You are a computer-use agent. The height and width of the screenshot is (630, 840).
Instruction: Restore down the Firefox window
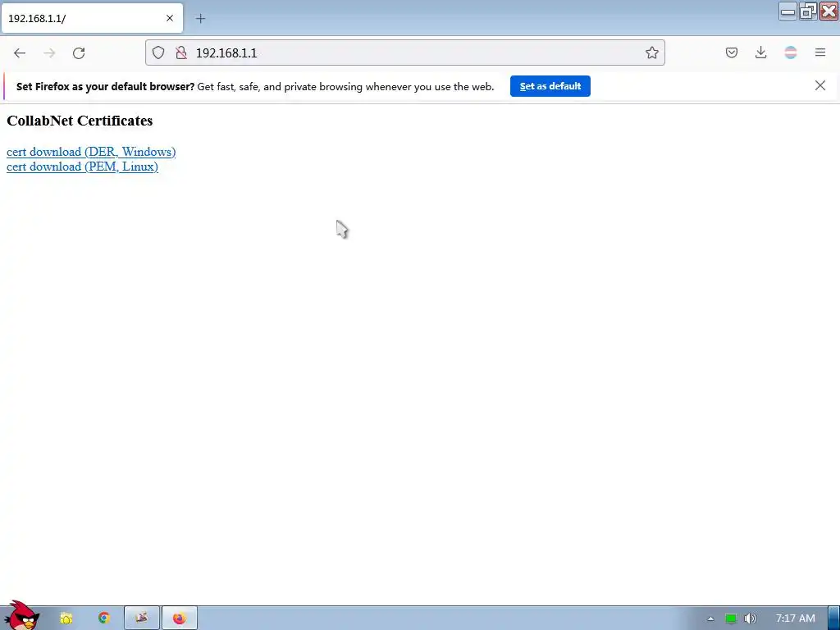[x=808, y=11]
